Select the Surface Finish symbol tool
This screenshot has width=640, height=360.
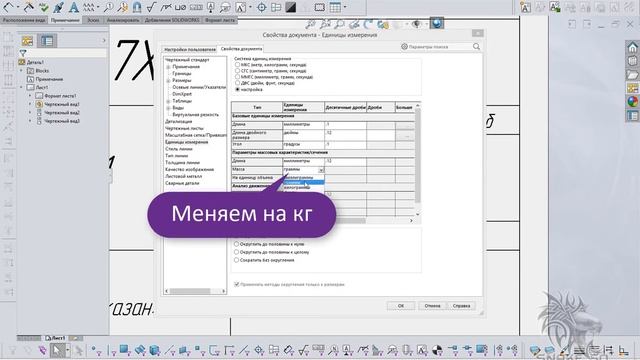151,7
